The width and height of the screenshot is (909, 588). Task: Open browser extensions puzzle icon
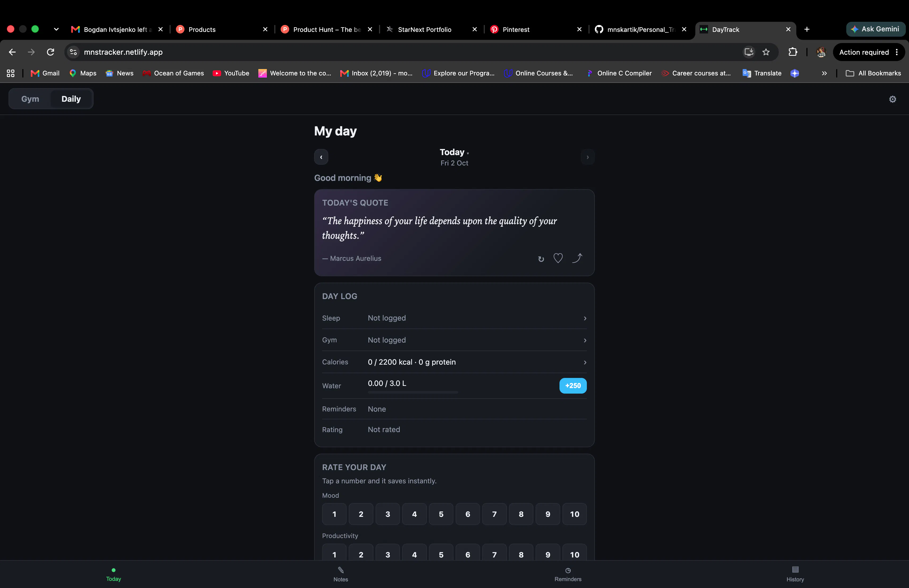tap(793, 52)
